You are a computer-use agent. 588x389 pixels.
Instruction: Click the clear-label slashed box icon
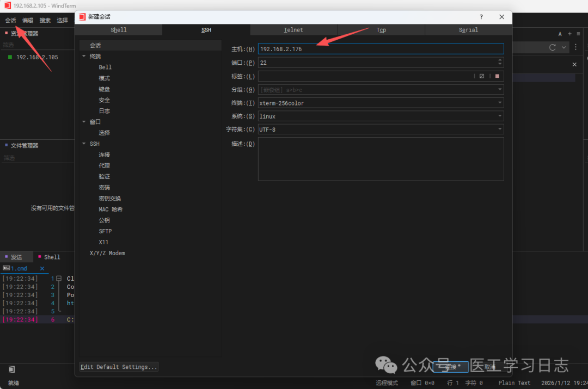[482, 76]
